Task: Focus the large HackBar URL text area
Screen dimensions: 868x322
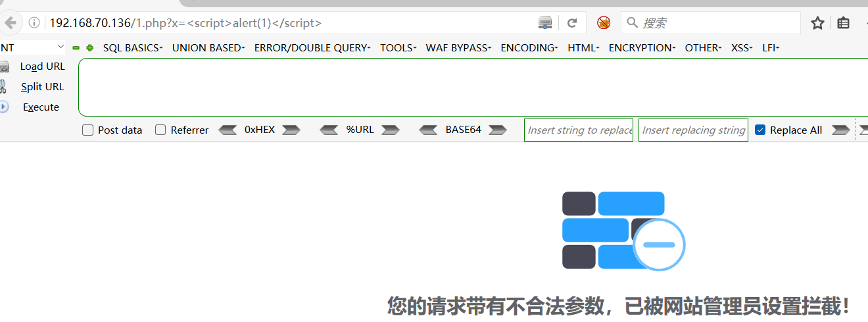Action: pos(473,87)
